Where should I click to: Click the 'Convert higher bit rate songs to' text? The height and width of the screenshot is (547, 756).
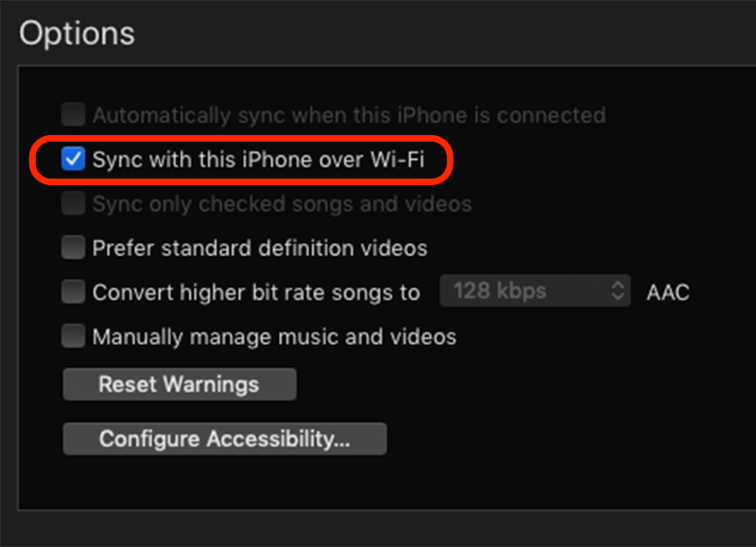point(256,293)
